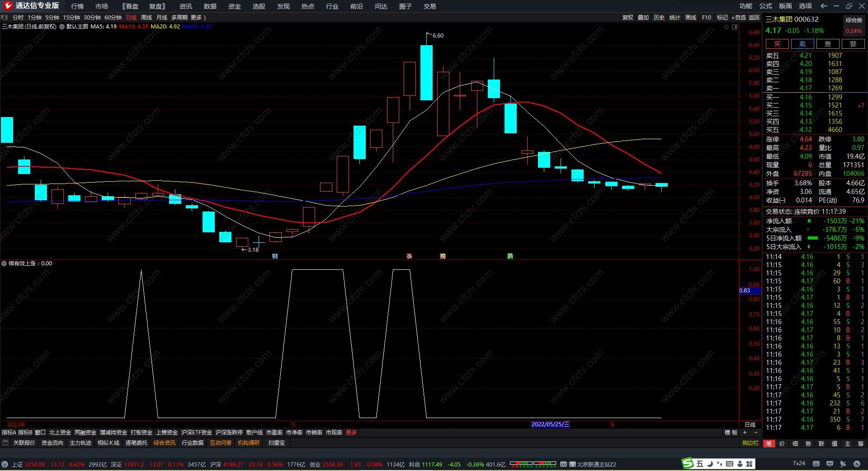Open the 选项 menu
The width and height of the screenshot is (868, 471).
tap(806, 6)
